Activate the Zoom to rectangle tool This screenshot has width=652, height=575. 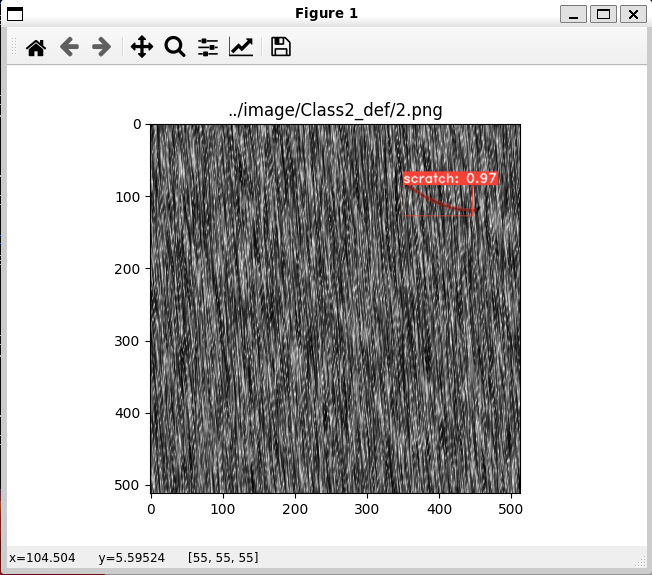(175, 47)
